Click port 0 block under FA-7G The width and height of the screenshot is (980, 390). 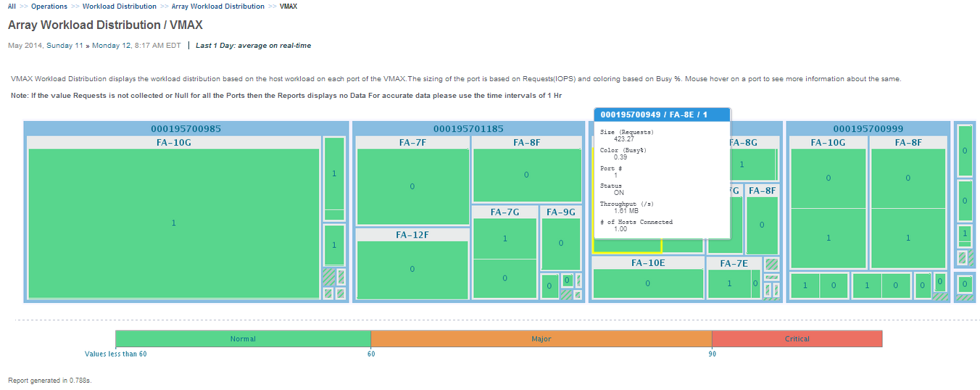point(504,278)
